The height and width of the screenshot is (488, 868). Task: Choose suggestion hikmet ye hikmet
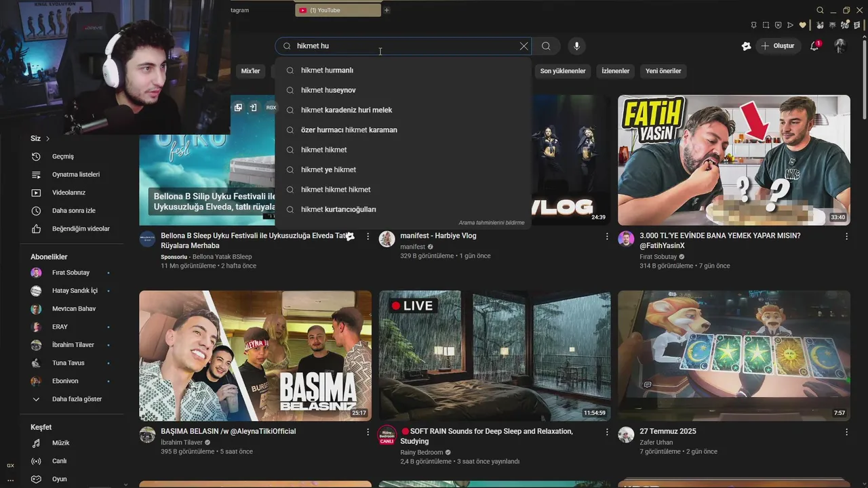(x=403, y=169)
